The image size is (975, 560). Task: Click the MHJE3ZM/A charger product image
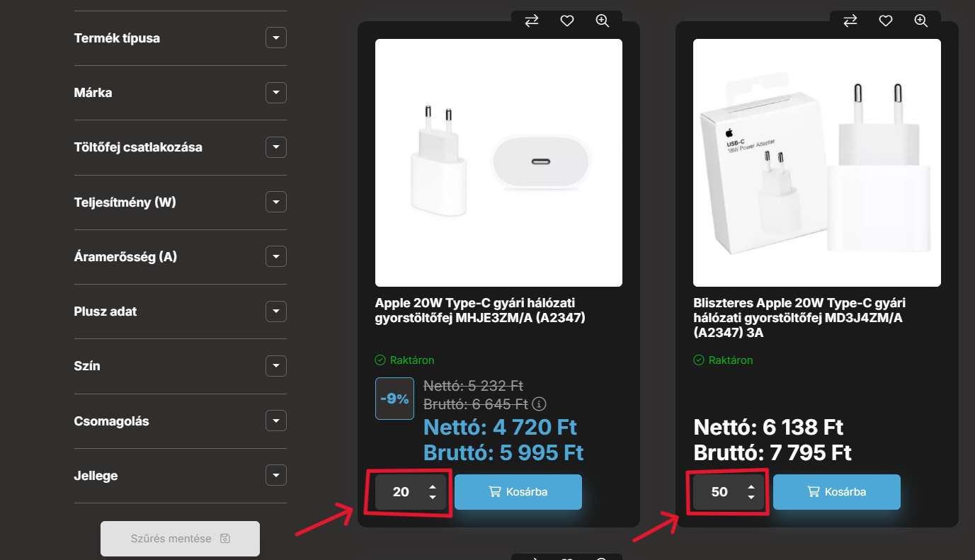(x=498, y=163)
